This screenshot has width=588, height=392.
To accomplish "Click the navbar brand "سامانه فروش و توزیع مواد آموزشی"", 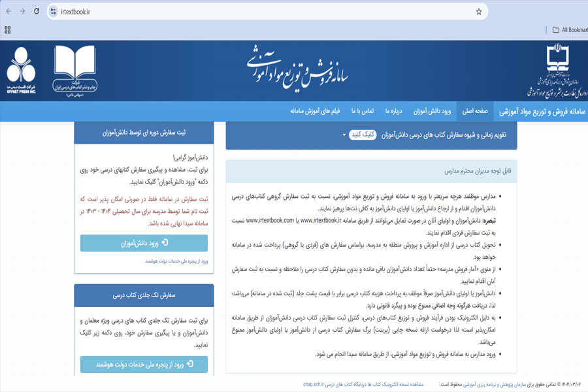I will pyautogui.click(x=542, y=112).
